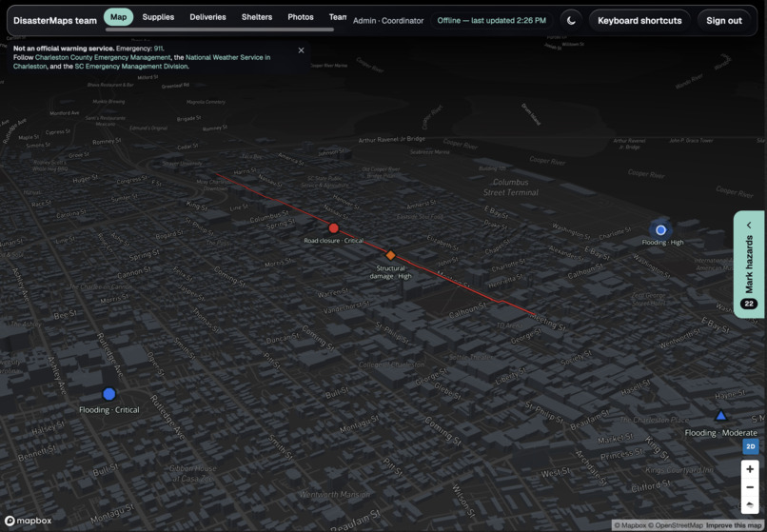Expand the Mark hazards side panel
The width and height of the screenshot is (767, 532).
point(749,265)
